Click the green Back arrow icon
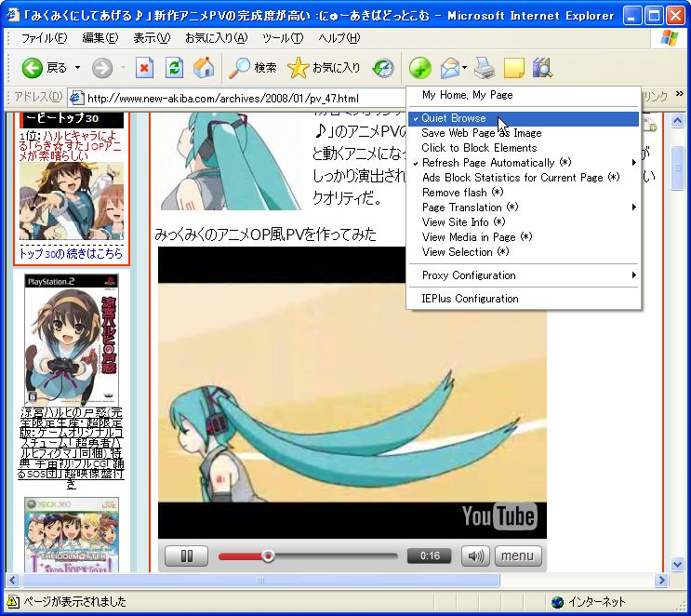 33,68
